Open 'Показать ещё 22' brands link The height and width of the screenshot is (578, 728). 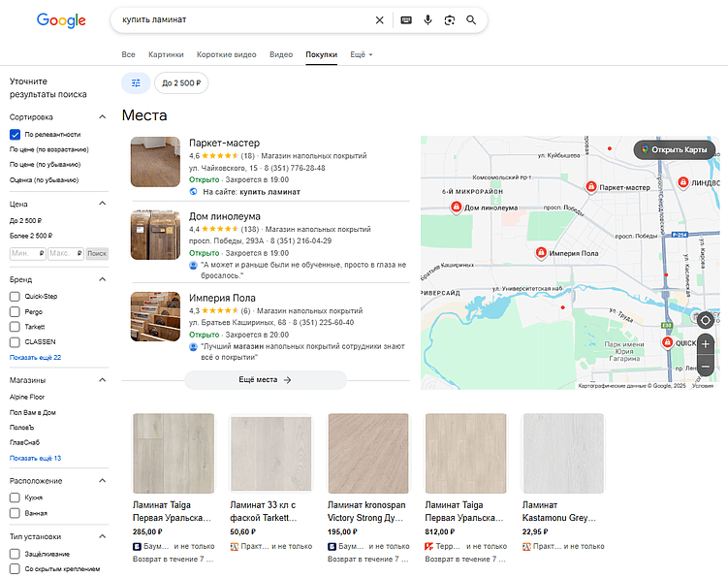[35, 358]
